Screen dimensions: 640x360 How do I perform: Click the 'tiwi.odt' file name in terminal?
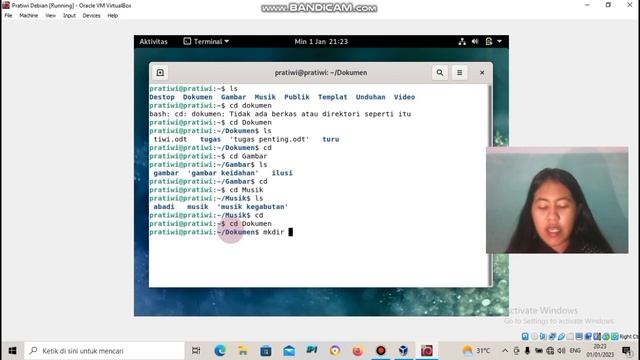pos(170,139)
